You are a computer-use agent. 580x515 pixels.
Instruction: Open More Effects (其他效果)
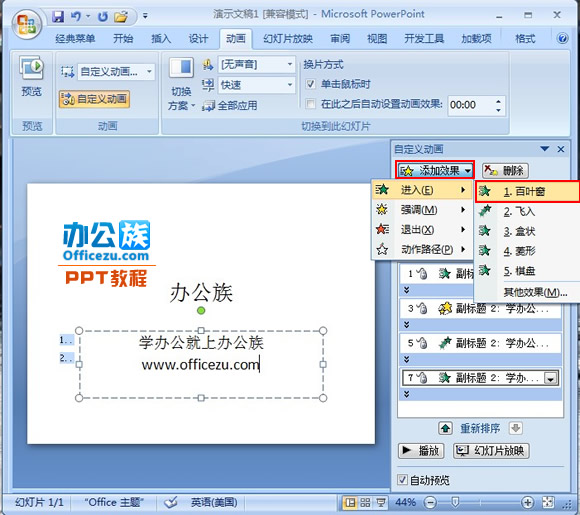[535, 292]
